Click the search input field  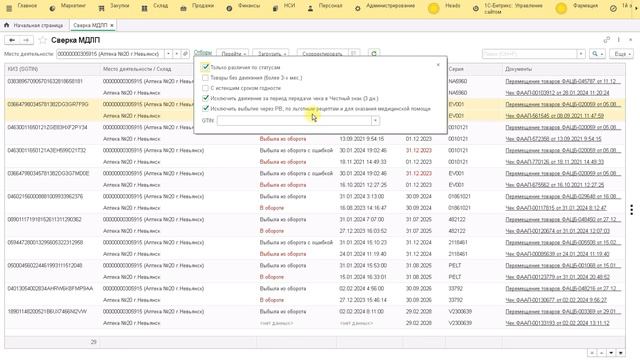click(x=529, y=54)
